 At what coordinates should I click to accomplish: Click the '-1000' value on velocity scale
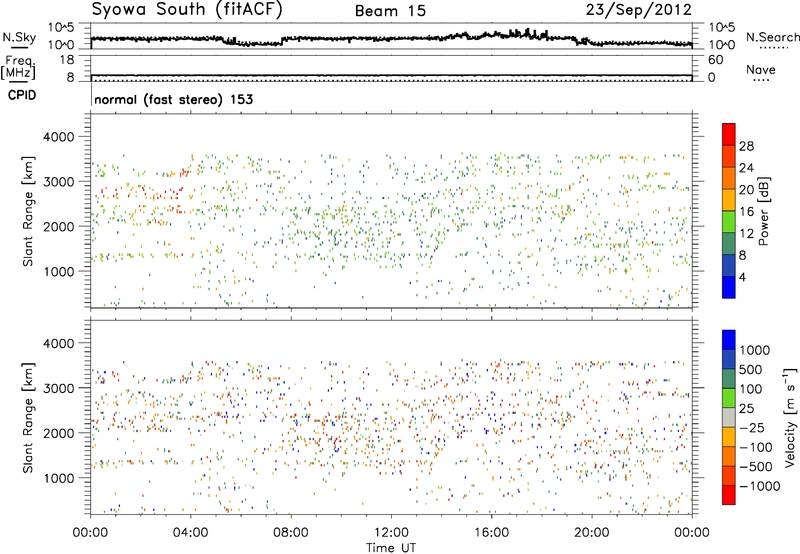click(759, 486)
